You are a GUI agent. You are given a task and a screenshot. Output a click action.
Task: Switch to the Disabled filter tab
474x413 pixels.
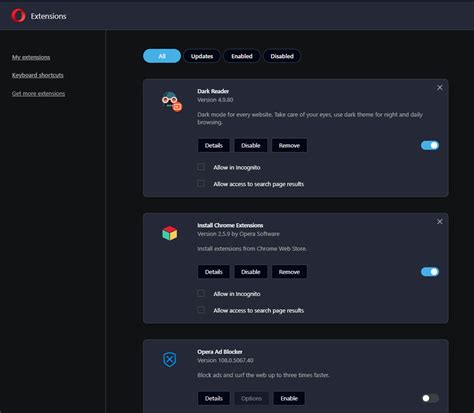282,56
